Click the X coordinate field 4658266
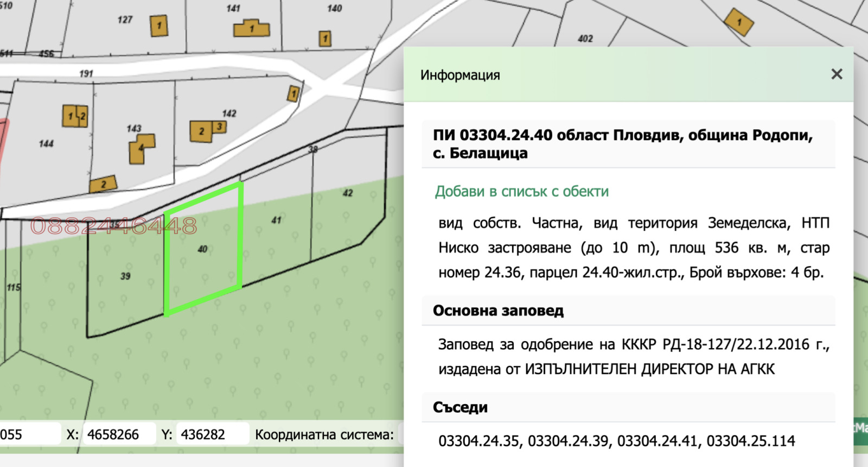The image size is (868, 467). tap(118, 434)
